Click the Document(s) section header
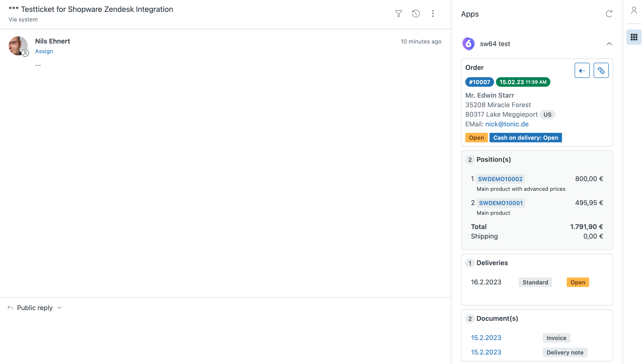 (x=497, y=318)
